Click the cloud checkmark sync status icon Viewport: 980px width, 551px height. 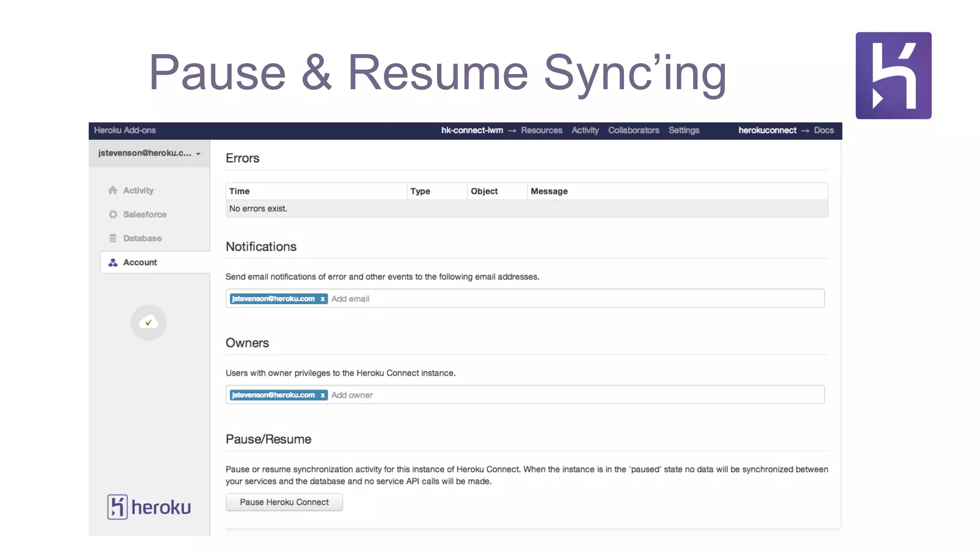148,323
